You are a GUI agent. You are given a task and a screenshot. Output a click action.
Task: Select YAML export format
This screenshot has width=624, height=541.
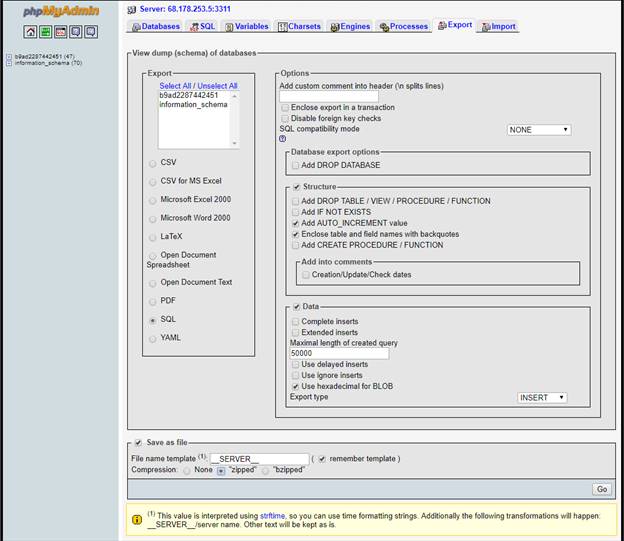coord(152,339)
